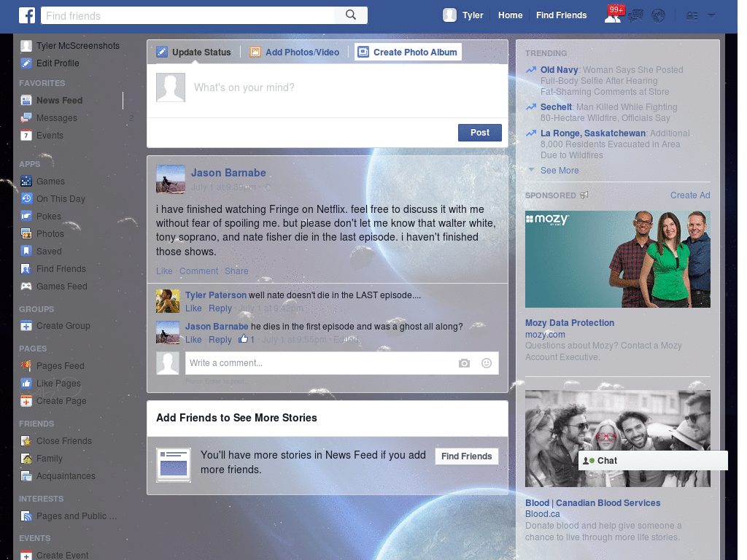Select the Add Photos/Video tab
Screen dimensions: 747x560
click(x=295, y=52)
